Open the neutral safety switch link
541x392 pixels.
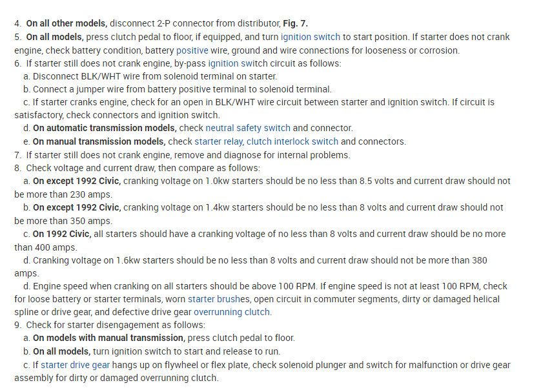click(247, 129)
